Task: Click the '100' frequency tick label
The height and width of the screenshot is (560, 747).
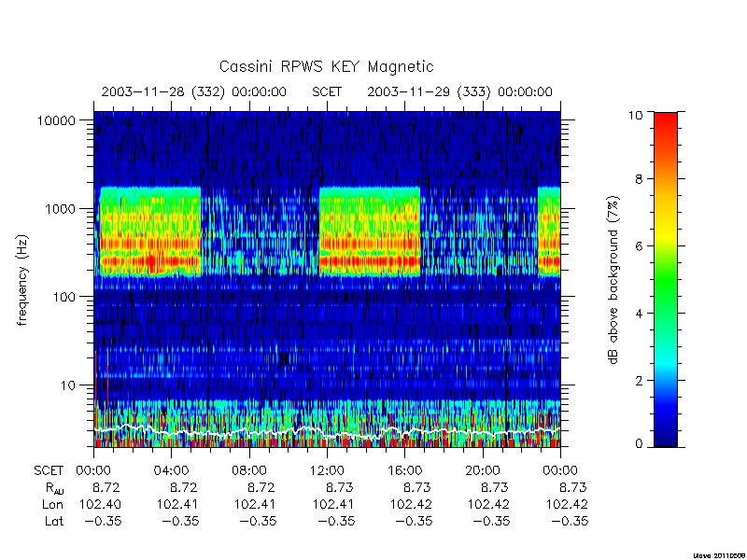Action: pyautogui.click(x=64, y=297)
